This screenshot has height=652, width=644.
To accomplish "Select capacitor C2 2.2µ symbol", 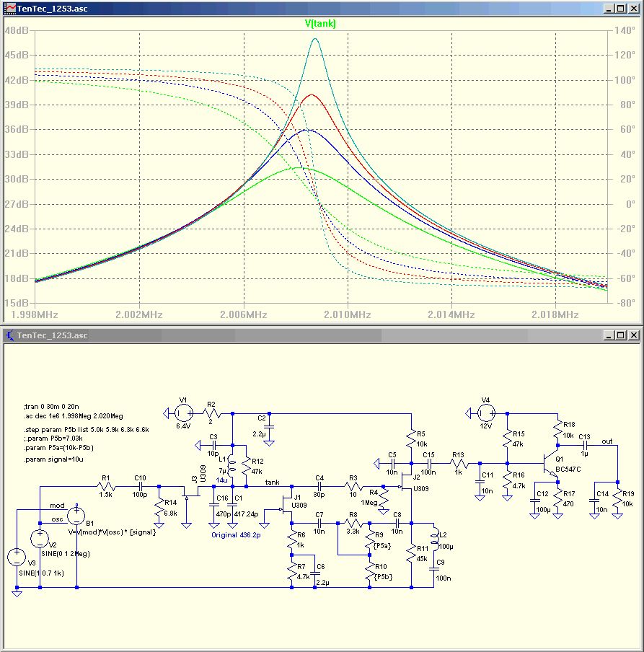I will [269, 427].
